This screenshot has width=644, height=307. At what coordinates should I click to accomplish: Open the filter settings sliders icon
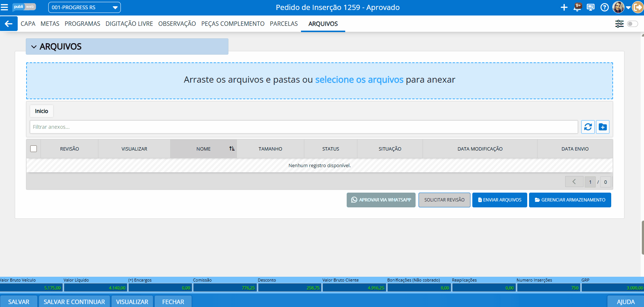pos(619,24)
